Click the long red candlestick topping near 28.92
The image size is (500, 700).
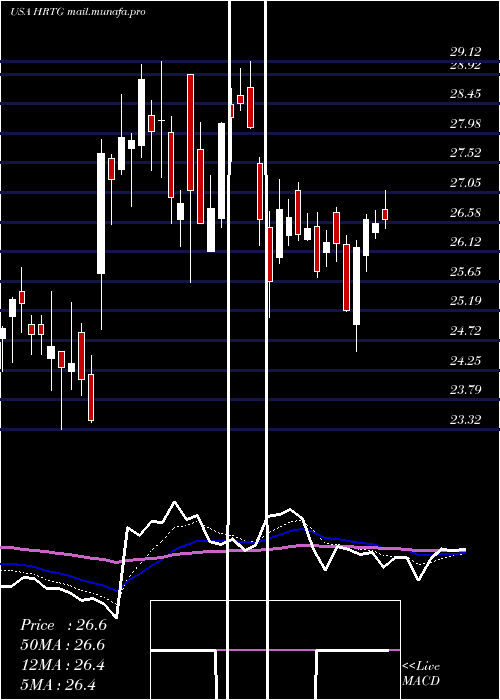click(x=191, y=133)
